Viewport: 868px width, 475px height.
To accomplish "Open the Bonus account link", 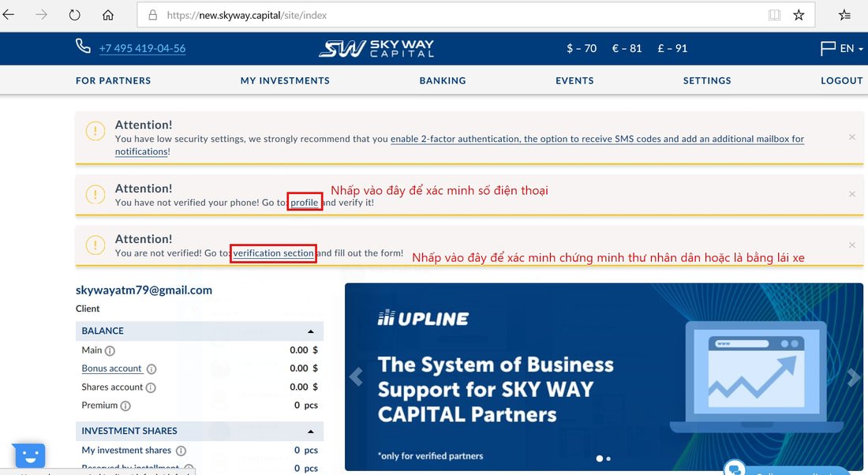I will (x=112, y=368).
